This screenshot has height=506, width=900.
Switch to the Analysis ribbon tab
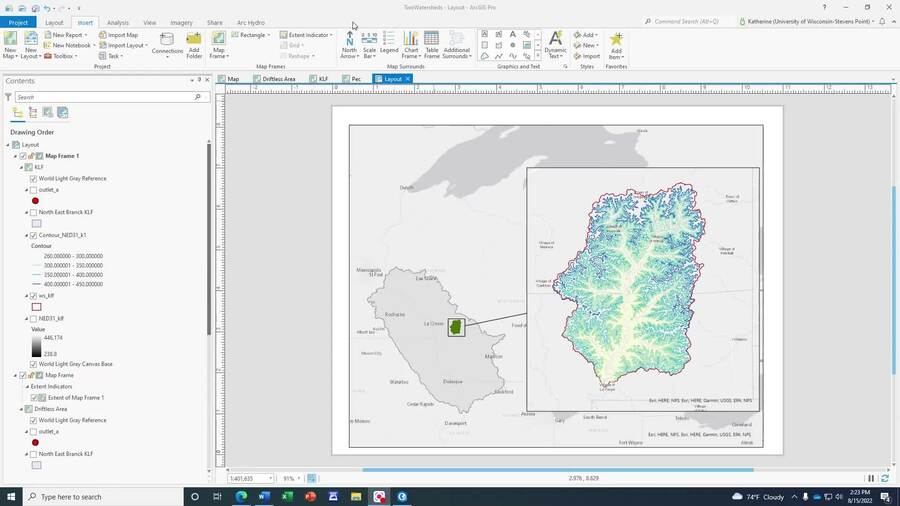tap(118, 22)
